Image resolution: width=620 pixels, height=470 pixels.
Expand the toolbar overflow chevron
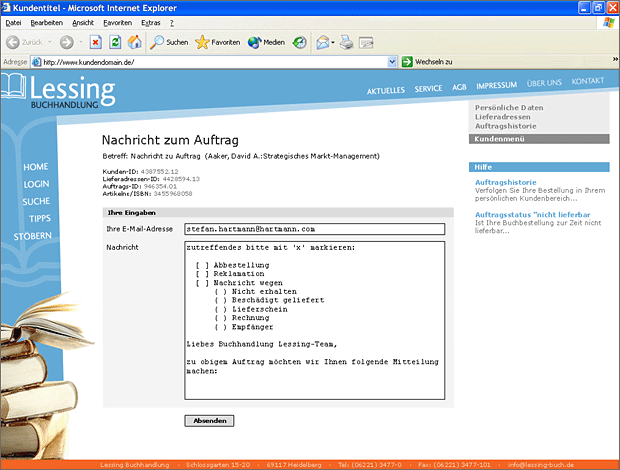click(x=615, y=59)
